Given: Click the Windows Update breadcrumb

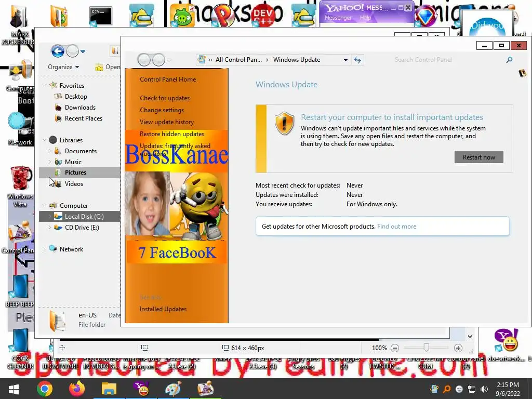Looking at the screenshot, I should click(297, 60).
